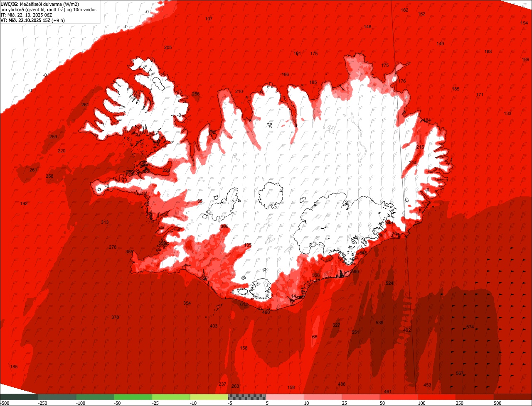
Task: Click the map value 453
Action: click(x=427, y=385)
